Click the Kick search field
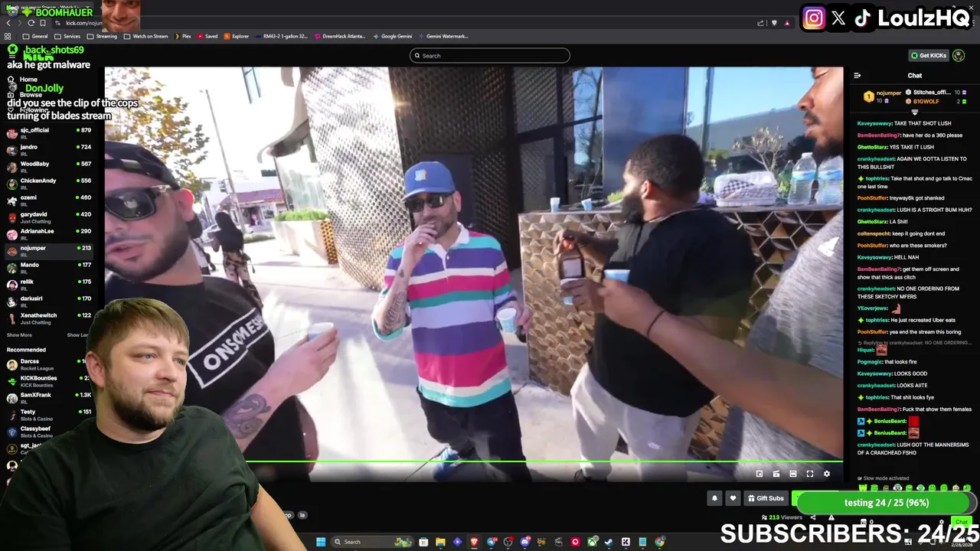The height and width of the screenshot is (551, 980). [490, 55]
